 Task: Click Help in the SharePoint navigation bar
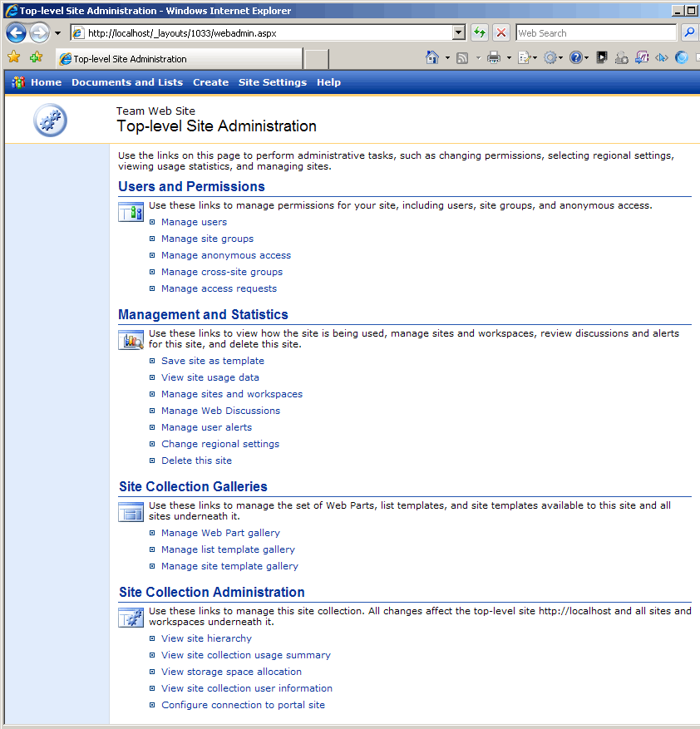click(x=329, y=82)
